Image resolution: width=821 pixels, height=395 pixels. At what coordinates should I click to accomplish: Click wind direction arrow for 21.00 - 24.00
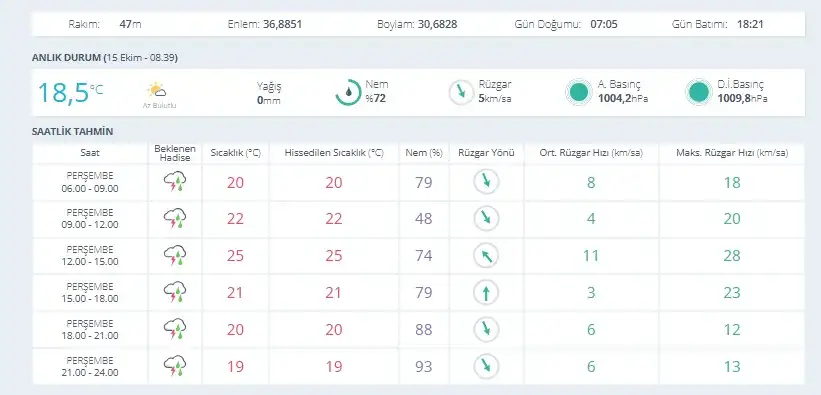click(486, 366)
